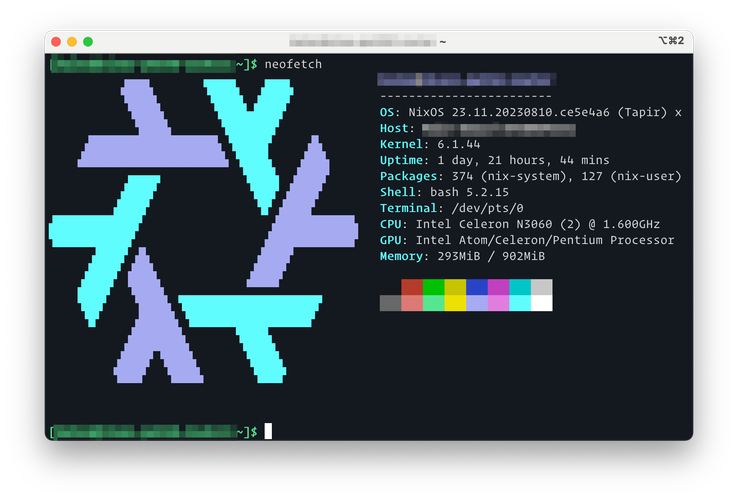
Task: Select the GPU Intel Atom/Celeron/Pentium line
Action: tap(527, 240)
